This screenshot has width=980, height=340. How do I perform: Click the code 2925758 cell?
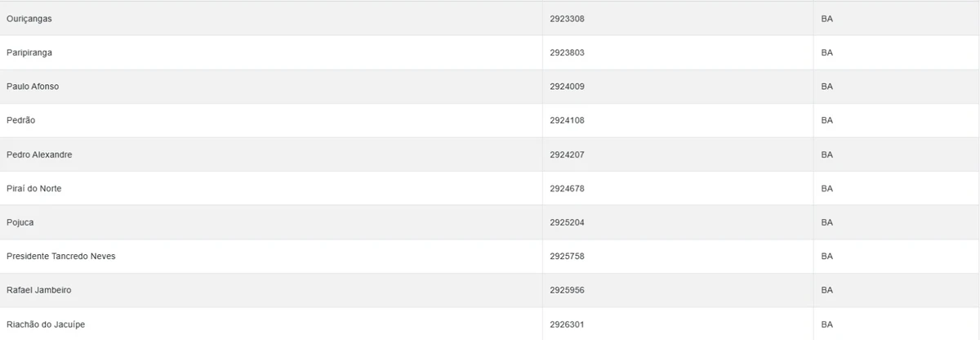567,257
